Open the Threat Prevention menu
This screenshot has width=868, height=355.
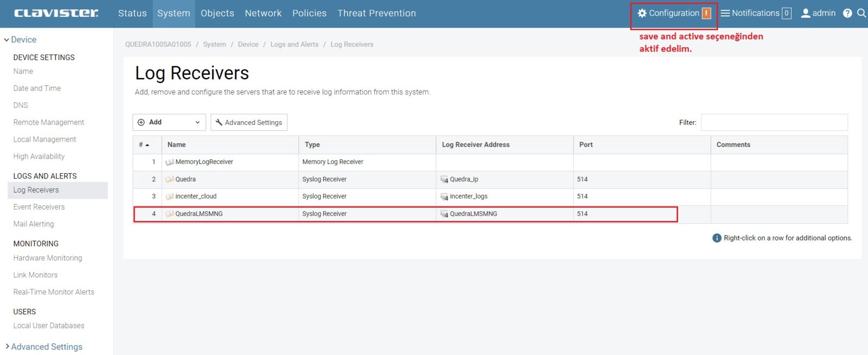pos(376,13)
